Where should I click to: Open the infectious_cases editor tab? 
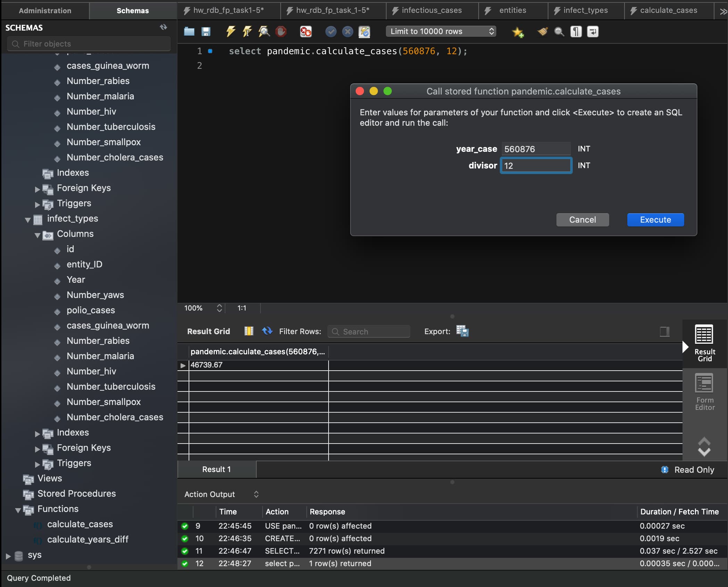(431, 10)
